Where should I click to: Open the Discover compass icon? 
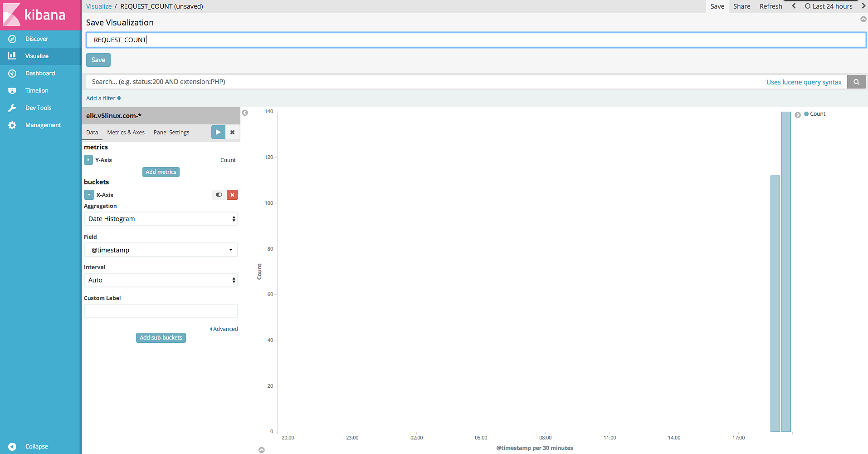(x=12, y=39)
